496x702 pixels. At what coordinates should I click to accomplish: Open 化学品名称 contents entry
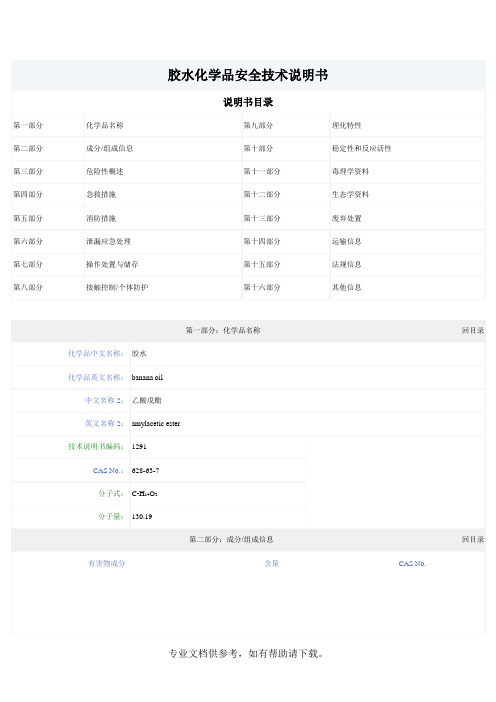click(x=105, y=125)
